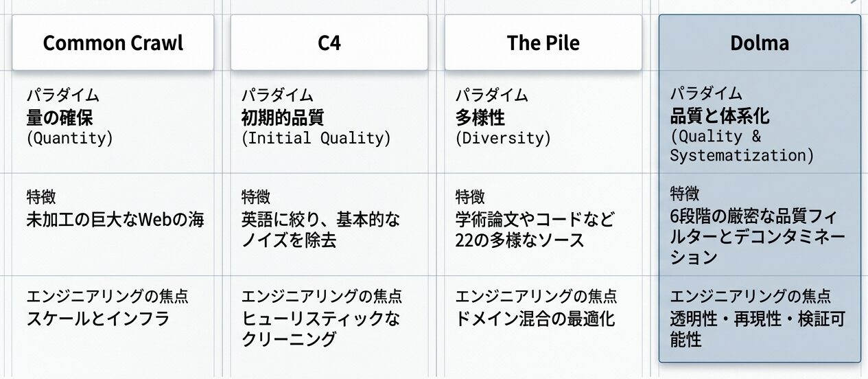This screenshot has height=379, width=868.
Task: Click the Common Crawl header card
Action: [113, 43]
